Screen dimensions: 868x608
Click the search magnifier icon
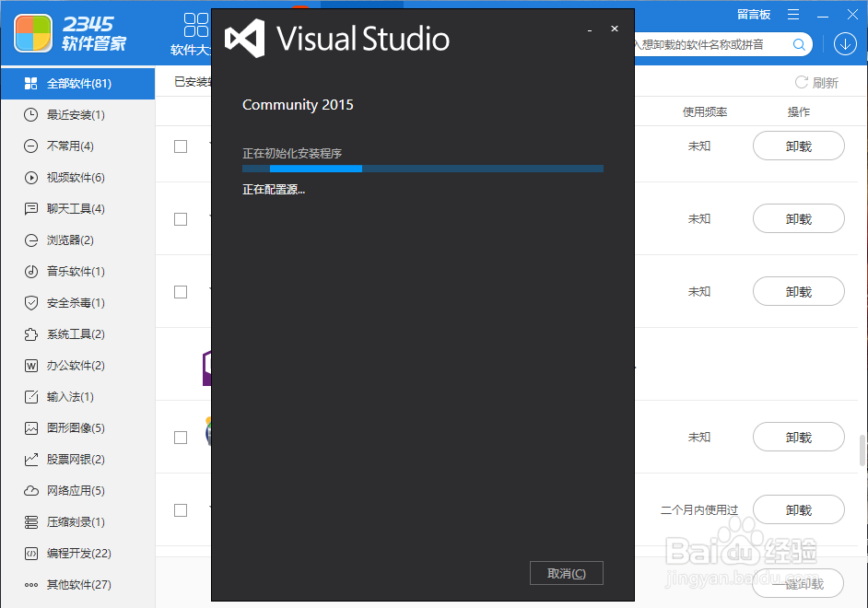[x=799, y=45]
